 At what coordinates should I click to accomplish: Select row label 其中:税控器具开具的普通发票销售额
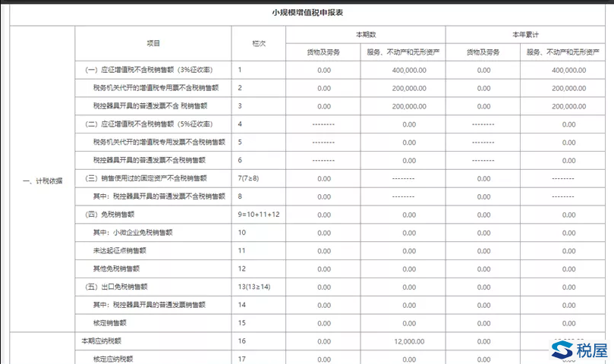pyautogui.click(x=150, y=305)
